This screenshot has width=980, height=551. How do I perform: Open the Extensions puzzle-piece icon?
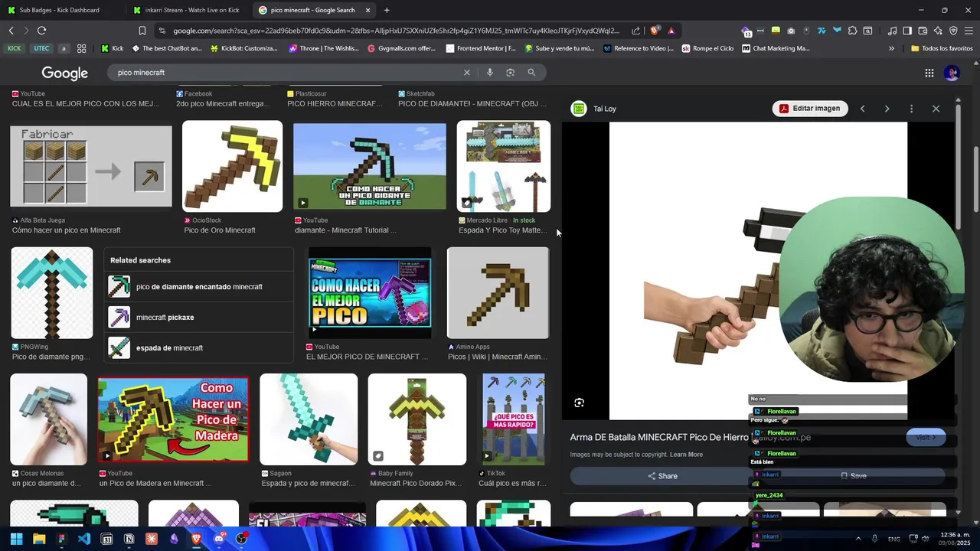[x=852, y=31]
